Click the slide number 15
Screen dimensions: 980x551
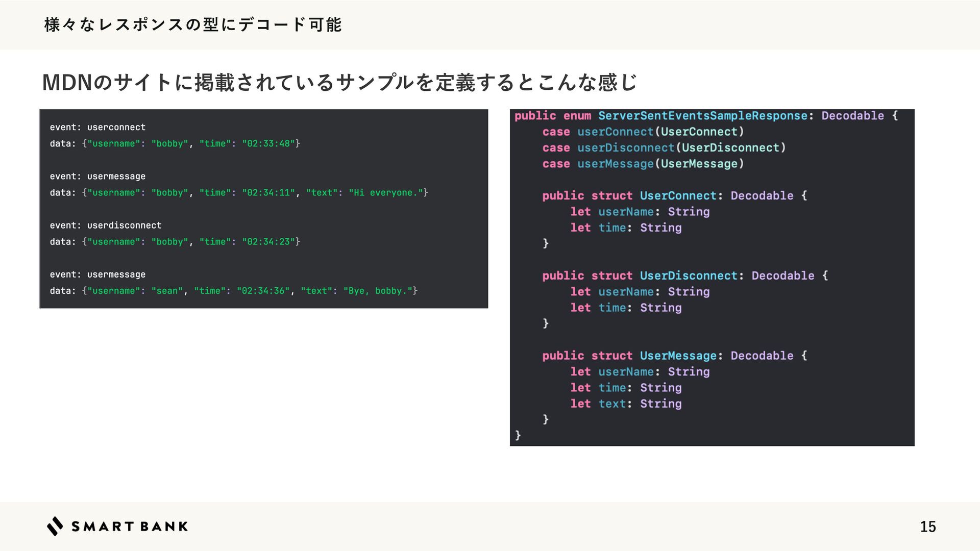click(927, 527)
